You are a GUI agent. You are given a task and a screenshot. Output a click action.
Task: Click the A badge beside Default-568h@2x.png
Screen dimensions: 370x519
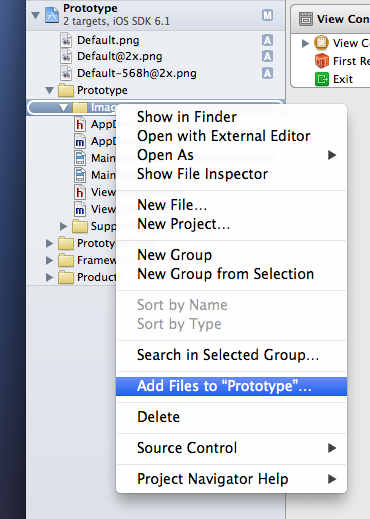click(267, 73)
